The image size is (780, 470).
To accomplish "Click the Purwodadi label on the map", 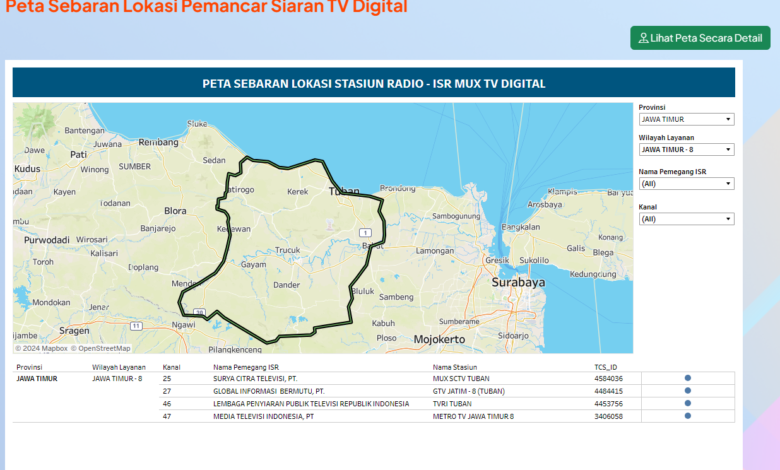I will click(x=47, y=240).
